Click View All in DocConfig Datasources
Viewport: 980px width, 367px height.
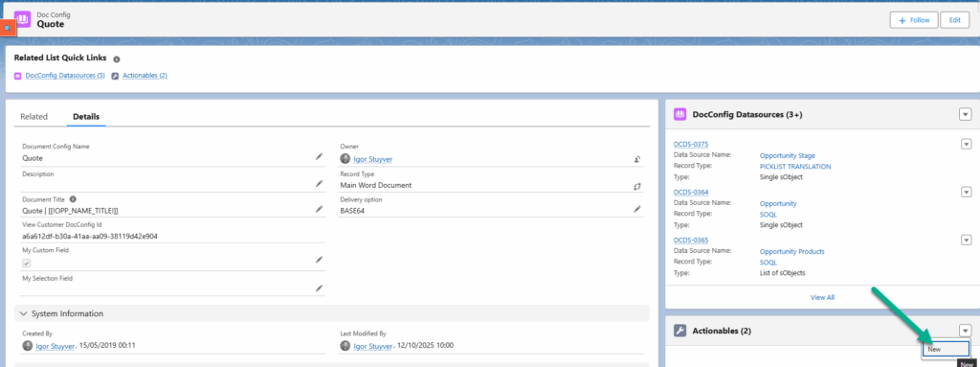pos(822,297)
